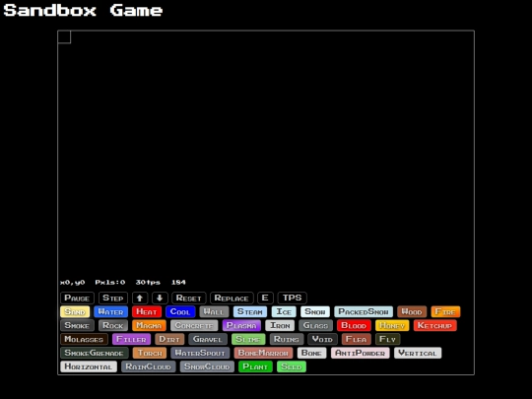Select the Slime element
The width and height of the screenshot is (532, 399).
point(248,339)
